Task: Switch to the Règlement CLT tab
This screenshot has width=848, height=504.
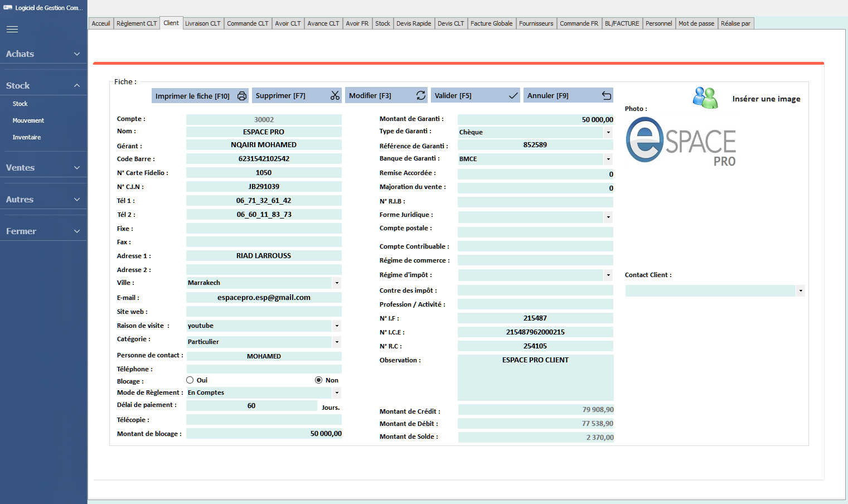Action: (137, 23)
